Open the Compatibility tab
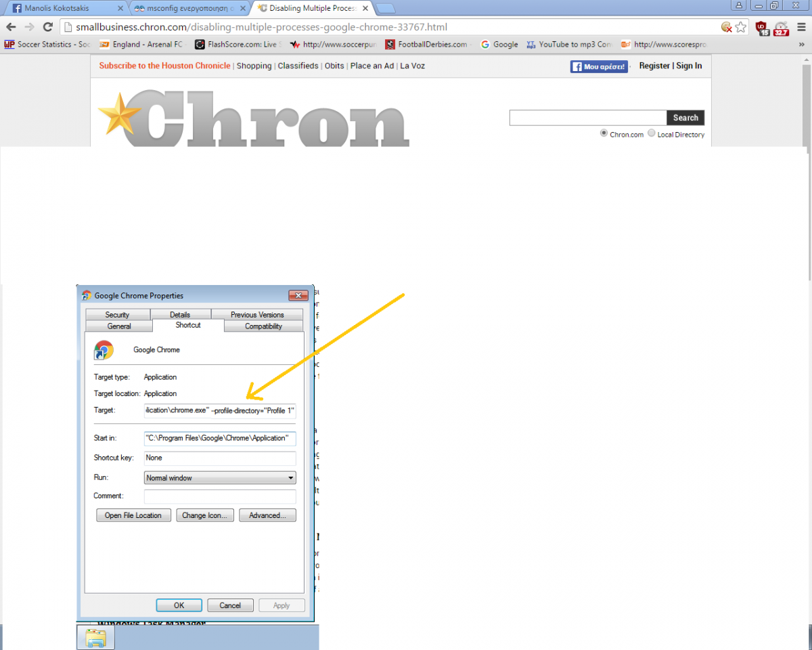Viewport: 812px width, 650px height. (264, 326)
